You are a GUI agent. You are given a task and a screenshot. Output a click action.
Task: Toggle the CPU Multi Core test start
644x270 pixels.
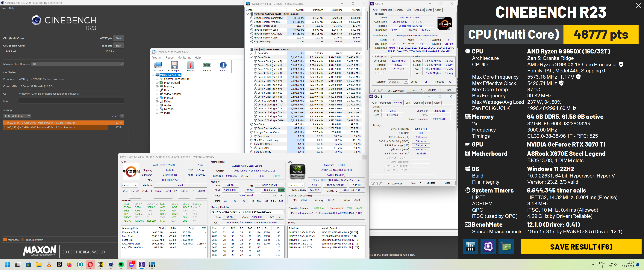(x=119, y=38)
